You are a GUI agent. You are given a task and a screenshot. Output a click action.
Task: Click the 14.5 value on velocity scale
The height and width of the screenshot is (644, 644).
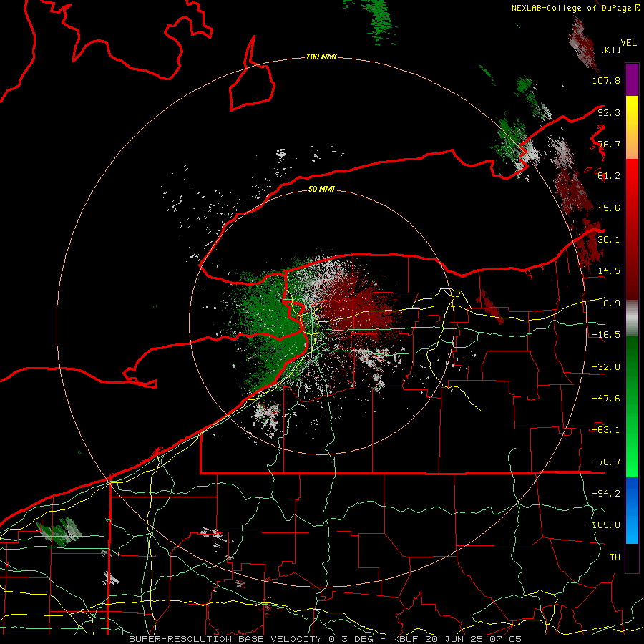609,271
